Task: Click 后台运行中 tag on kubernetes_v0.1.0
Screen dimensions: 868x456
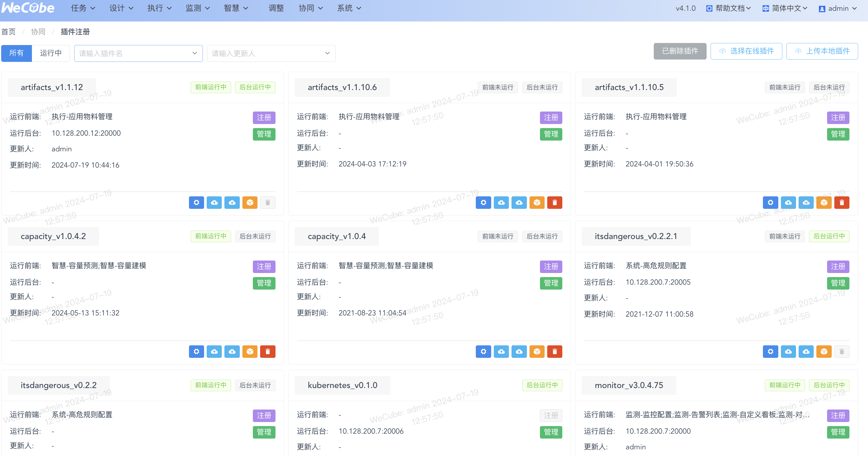Action: click(x=543, y=385)
